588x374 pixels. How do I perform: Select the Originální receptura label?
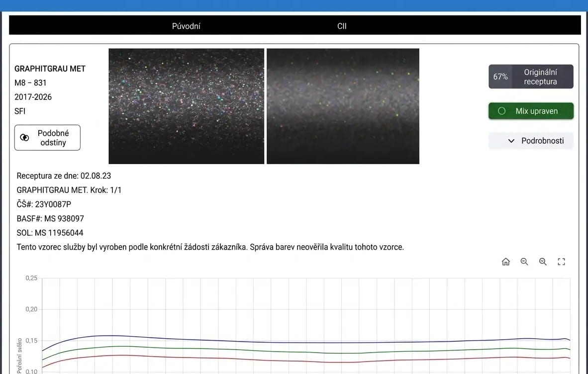point(540,77)
